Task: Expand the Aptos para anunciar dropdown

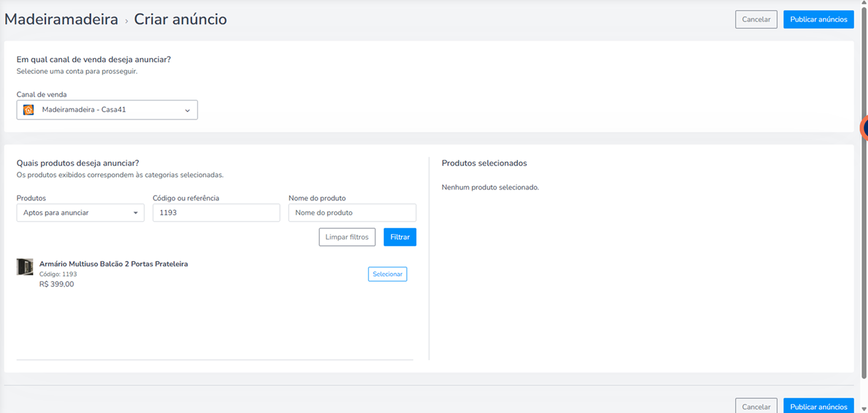Action: [x=80, y=212]
